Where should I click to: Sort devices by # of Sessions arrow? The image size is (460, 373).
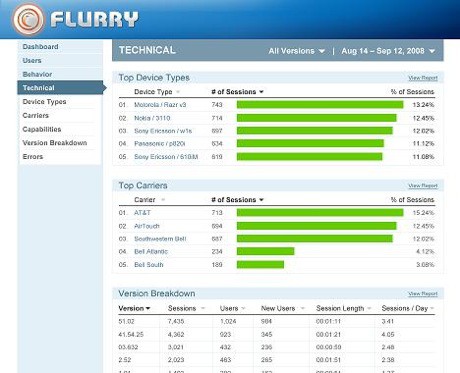[x=261, y=92]
